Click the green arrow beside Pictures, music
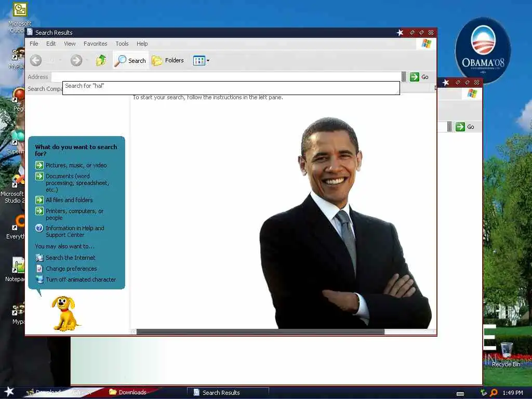Image resolution: width=532 pixels, height=399 pixels. click(39, 165)
